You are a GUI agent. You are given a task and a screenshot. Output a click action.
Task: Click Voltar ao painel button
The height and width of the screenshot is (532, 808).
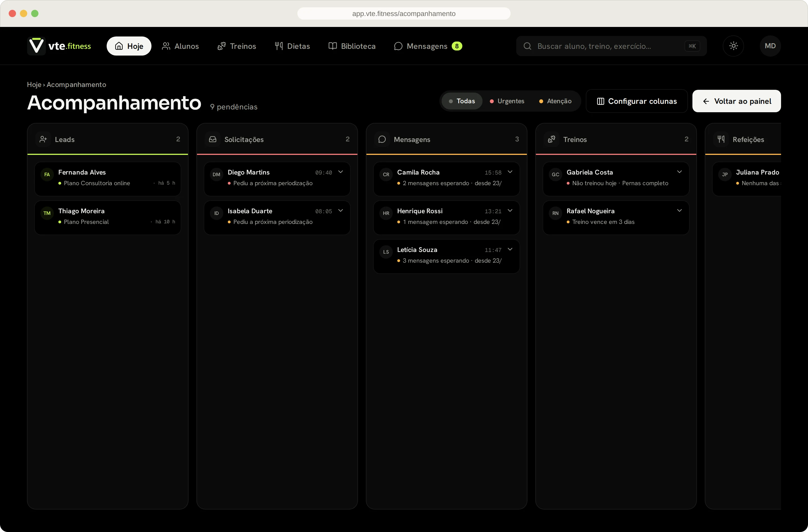[736, 101]
